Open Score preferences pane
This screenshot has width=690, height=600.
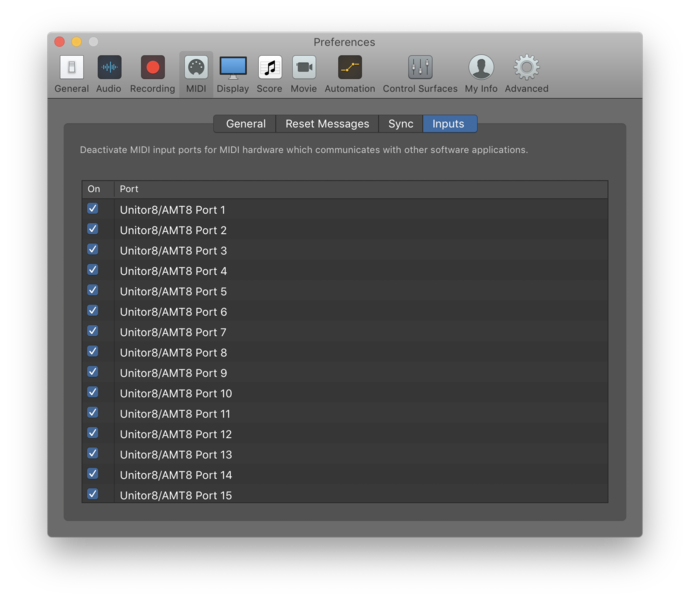pyautogui.click(x=269, y=74)
